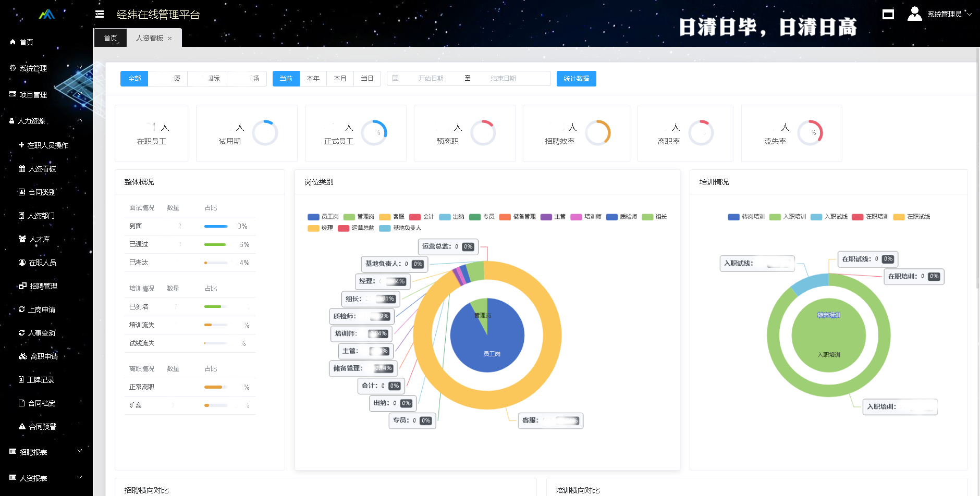Image resolution: width=980 pixels, height=496 pixels.
Task: Close the 人资看板 tab
Action: [x=170, y=38]
